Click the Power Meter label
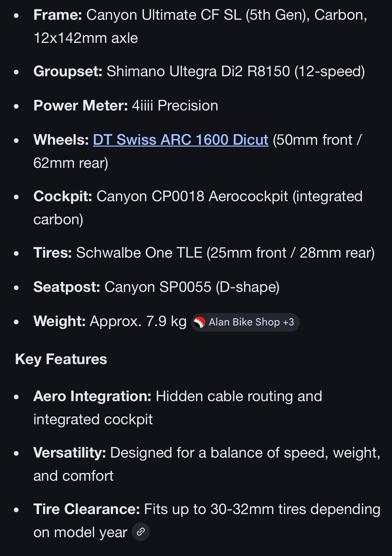 pos(81,106)
